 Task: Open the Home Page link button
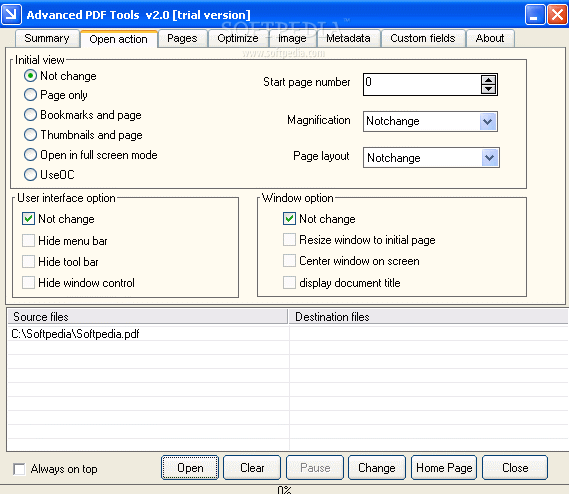pyautogui.click(x=444, y=468)
